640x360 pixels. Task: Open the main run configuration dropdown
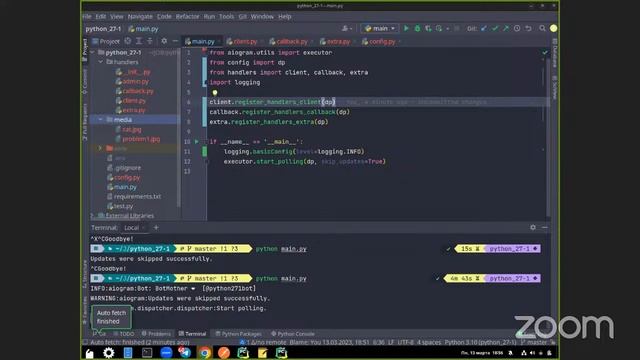[380, 28]
